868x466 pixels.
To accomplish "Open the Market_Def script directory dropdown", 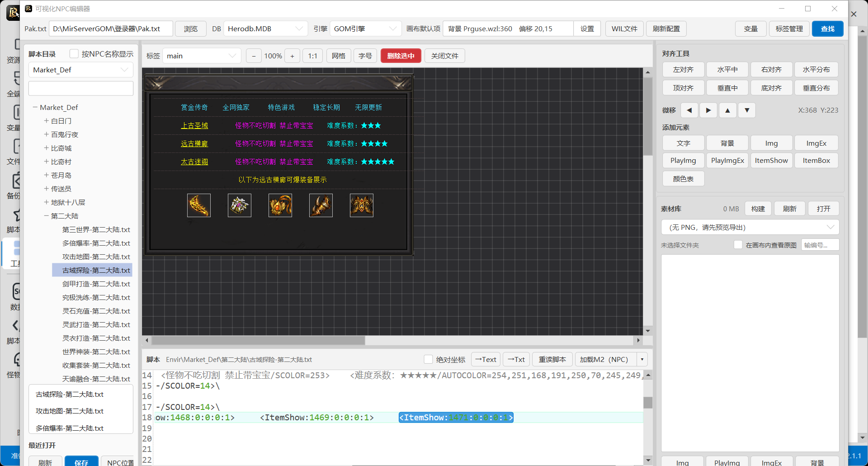I will tap(81, 70).
